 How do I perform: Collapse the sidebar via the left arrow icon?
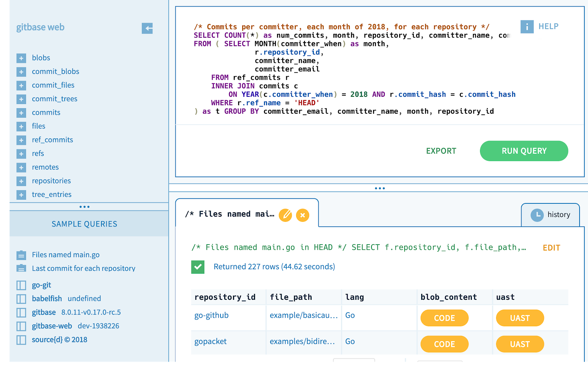(x=147, y=28)
